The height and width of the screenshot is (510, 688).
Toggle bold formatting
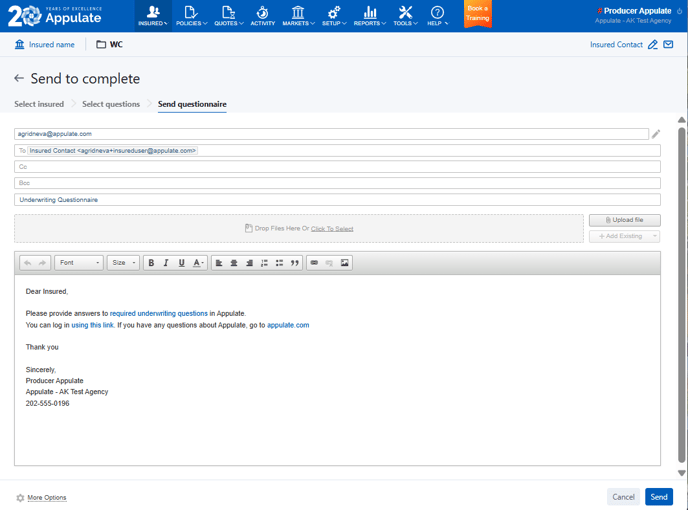[151, 263]
